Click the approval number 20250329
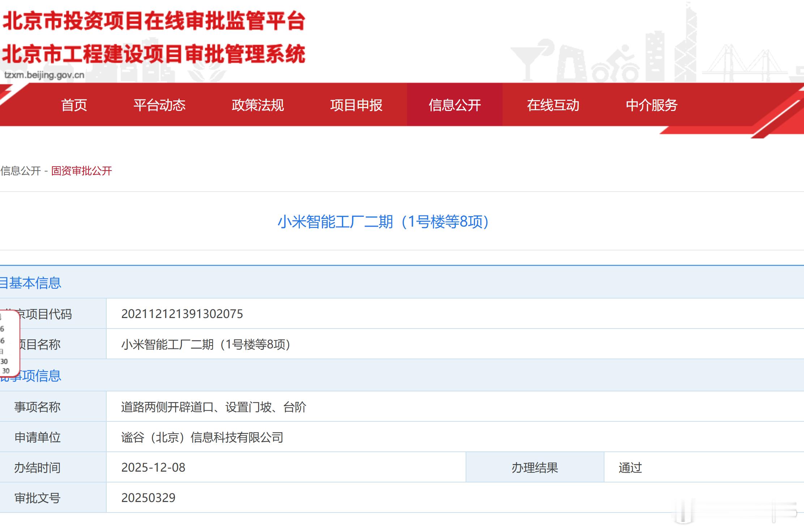Viewport: 804px width, 532px height. click(x=148, y=498)
